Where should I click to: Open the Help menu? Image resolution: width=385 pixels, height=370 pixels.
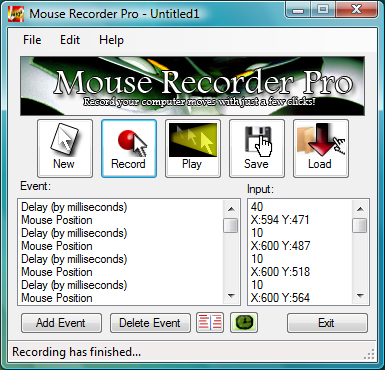pyautogui.click(x=111, y=40)
